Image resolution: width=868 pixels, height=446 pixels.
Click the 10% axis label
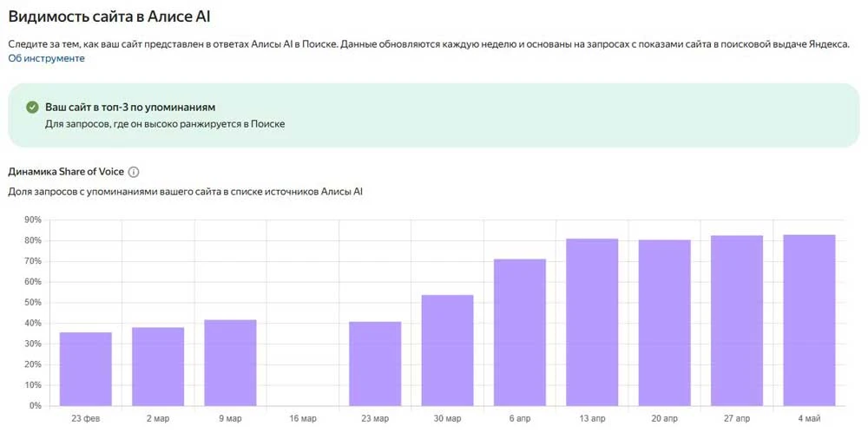(33, 385)
